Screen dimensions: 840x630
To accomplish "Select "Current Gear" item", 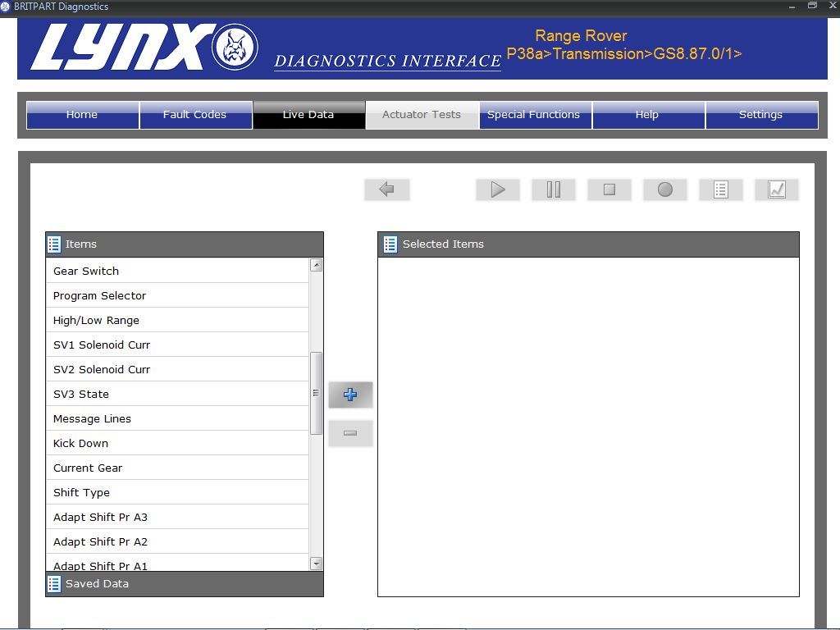I will (177, 468).
